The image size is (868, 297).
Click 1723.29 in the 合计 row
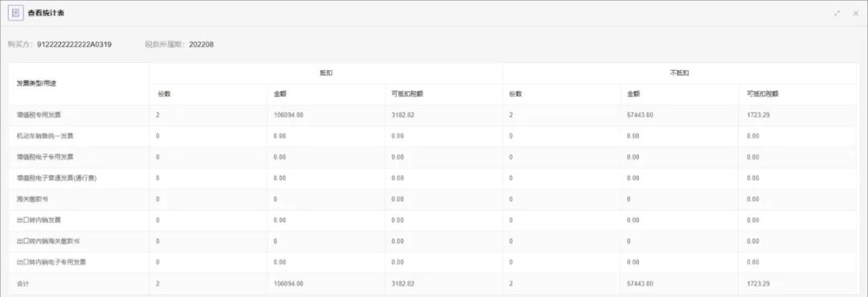click(x=758, y=283)
